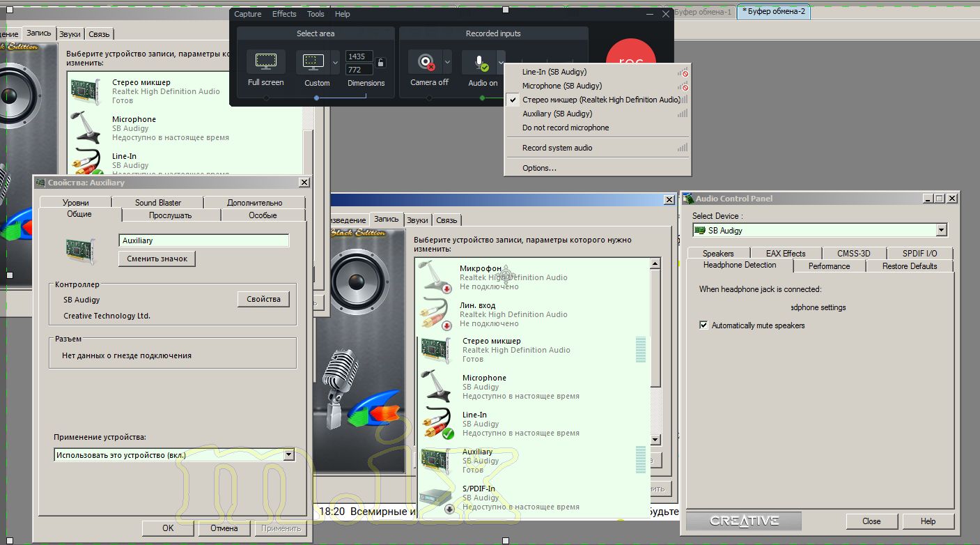Viewport: 980px width, 545px height.
Task: Select S/PDIF-In device icon in list
Action: pos(437,498)
